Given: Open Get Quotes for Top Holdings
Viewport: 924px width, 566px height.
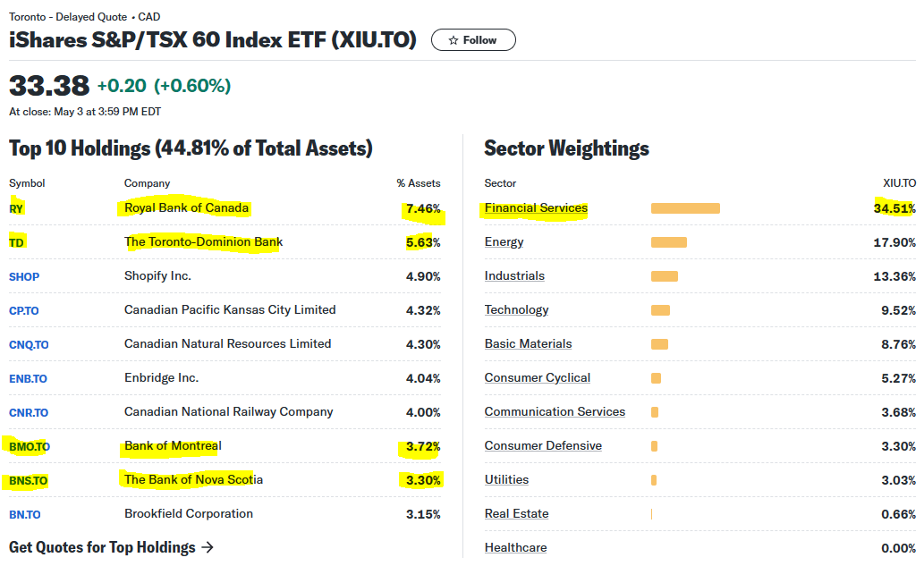Looking at the screenshot, I should pyautogui.click(x=103, y=546).
